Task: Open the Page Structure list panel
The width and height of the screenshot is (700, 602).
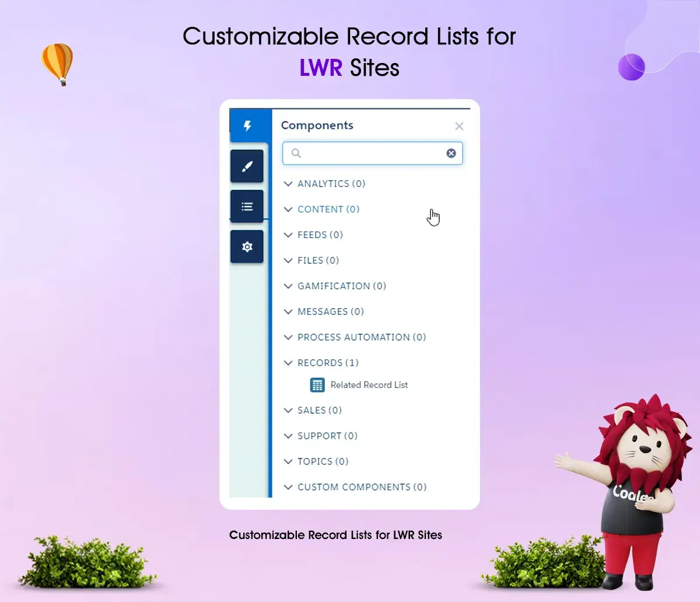Action: coord(247,206)
